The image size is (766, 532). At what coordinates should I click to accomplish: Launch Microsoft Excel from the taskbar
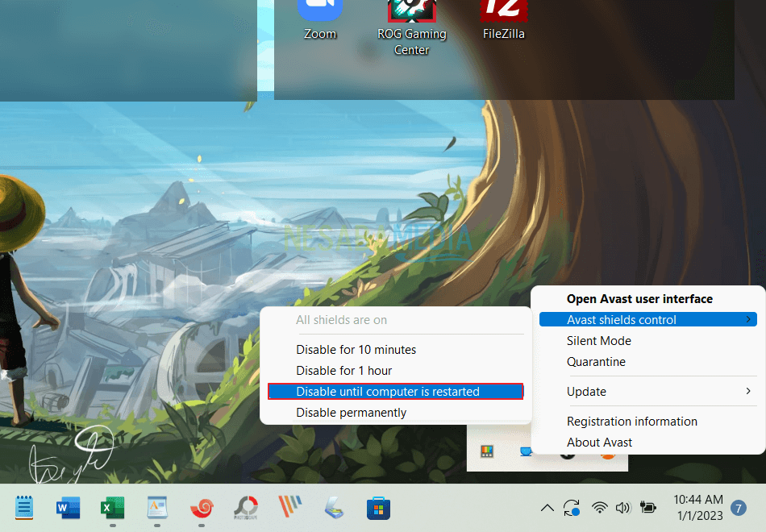pos(112,508)
